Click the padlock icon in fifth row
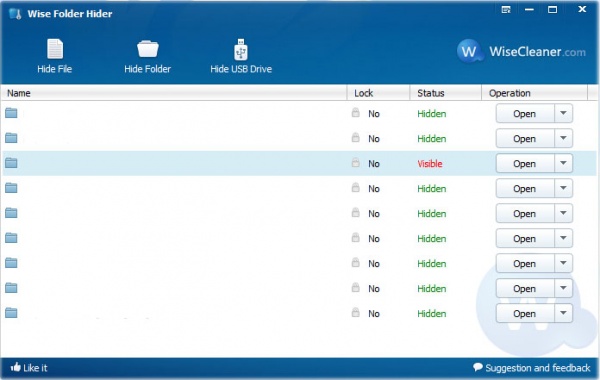The image size is (600, 380). 355,212
